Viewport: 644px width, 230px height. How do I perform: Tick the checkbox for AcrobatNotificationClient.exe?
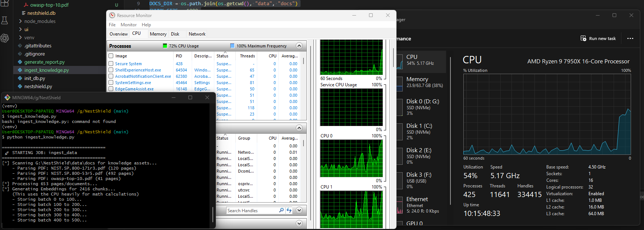[111, 76]
